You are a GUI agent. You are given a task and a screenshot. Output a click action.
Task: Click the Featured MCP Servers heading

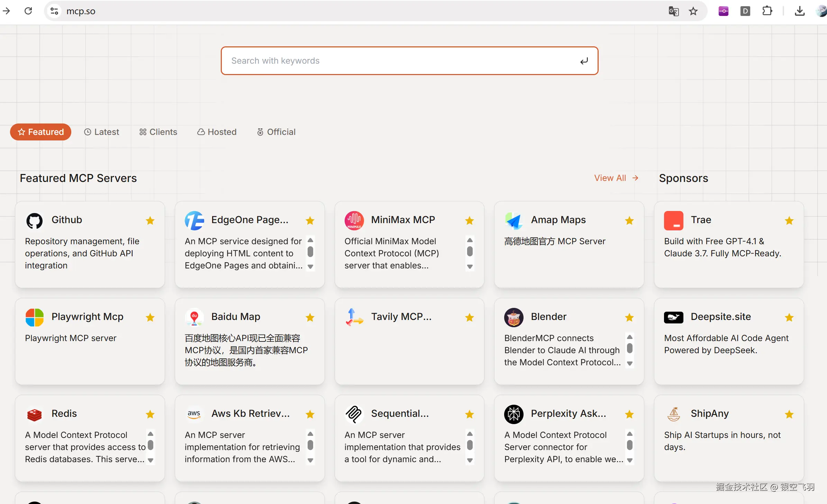click(x=78, y=178)
